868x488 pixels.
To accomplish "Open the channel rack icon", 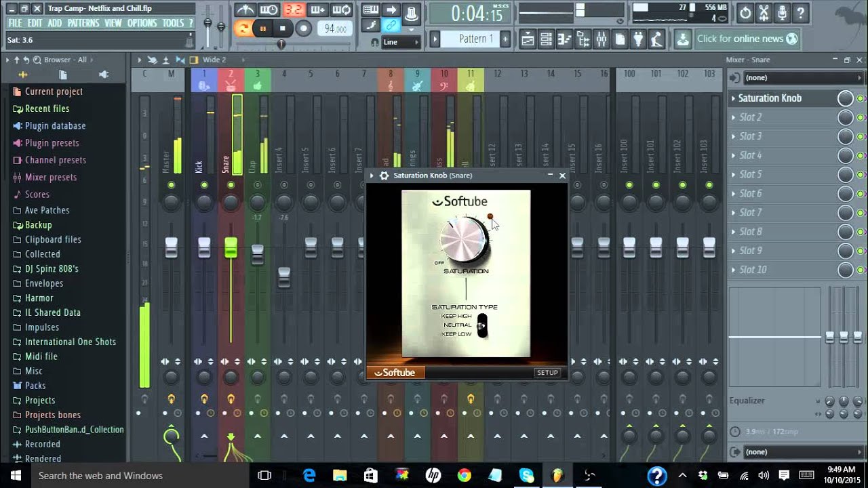I will click(x=546, y=39).
